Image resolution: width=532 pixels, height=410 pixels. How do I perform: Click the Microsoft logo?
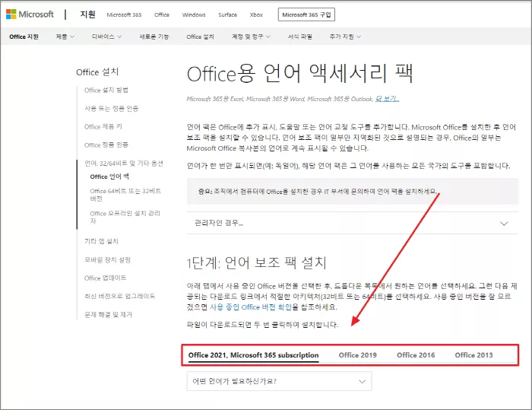click(30, 14)
